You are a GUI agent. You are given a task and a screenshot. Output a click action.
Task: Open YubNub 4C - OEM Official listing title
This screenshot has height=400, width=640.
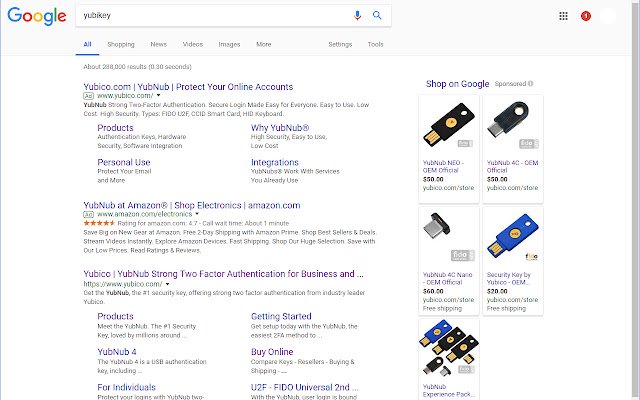513,167
